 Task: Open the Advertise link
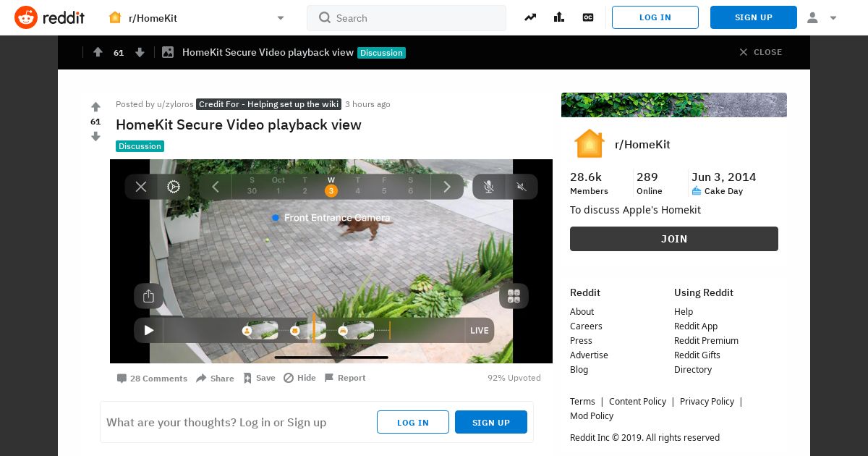click(x=589, y=355)
